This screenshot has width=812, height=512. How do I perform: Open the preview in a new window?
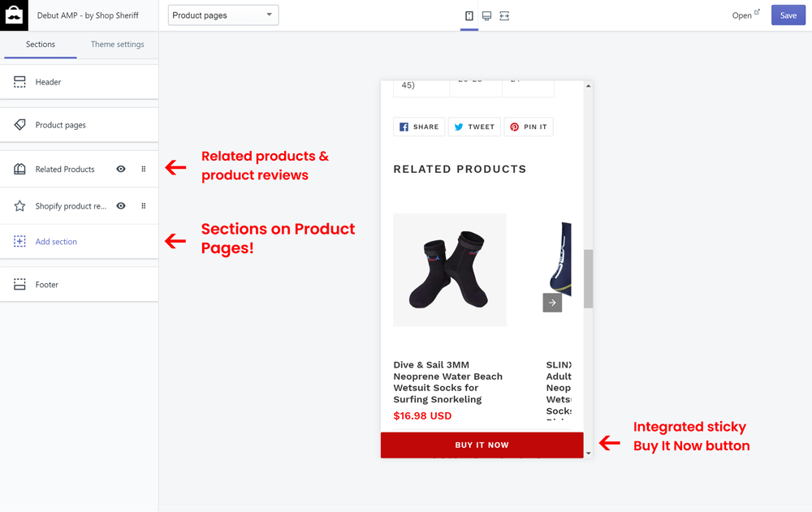(x=745, y=15)
